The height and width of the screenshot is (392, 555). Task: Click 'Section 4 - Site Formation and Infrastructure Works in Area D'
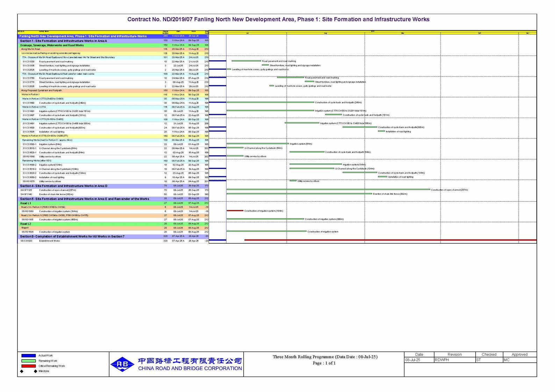coord(113,186)
